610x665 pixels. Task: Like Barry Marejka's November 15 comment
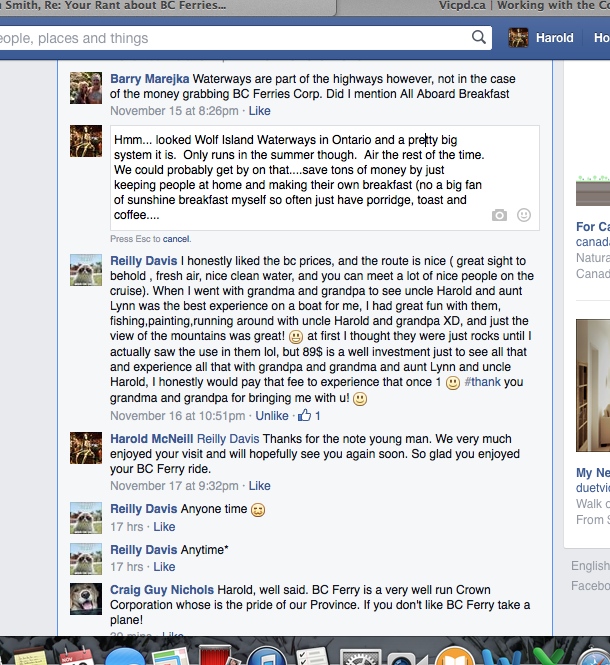(x=259, y=111)
